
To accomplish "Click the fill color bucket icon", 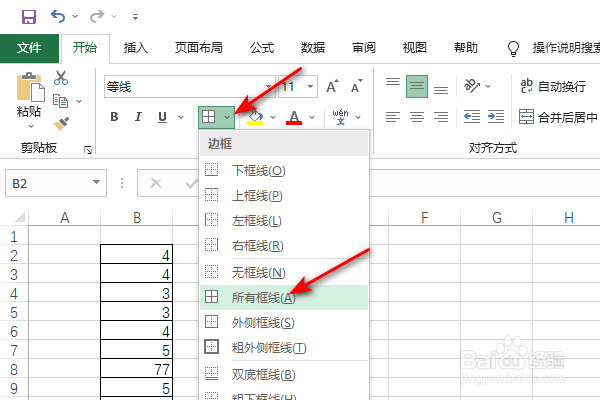I will pos(255,117).
